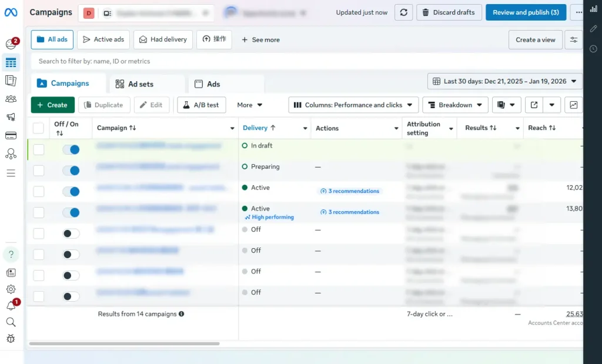The image size is (602, 364).
Task: Open the Audiences people icon in sidebar
Action: pyautogui.click(x=11, y=98)
